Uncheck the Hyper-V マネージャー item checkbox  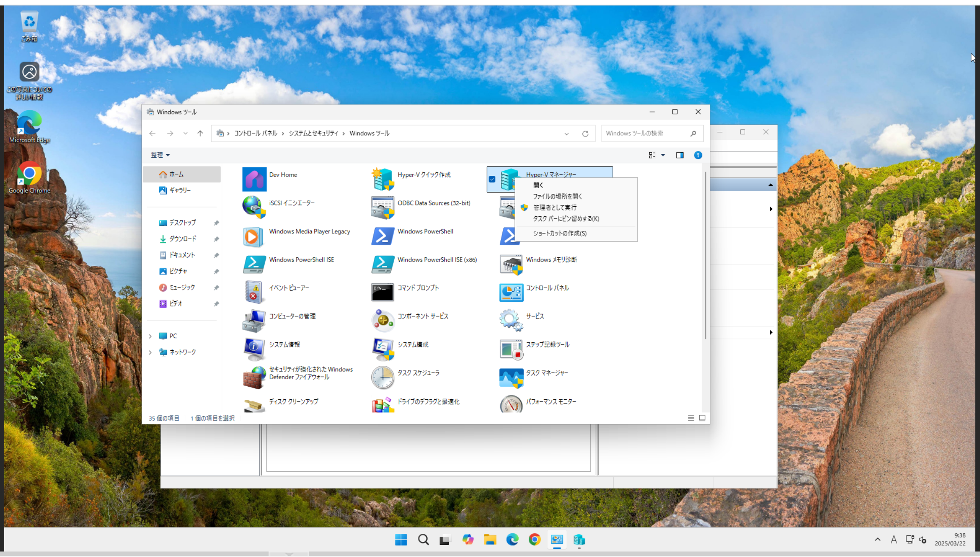492,179
